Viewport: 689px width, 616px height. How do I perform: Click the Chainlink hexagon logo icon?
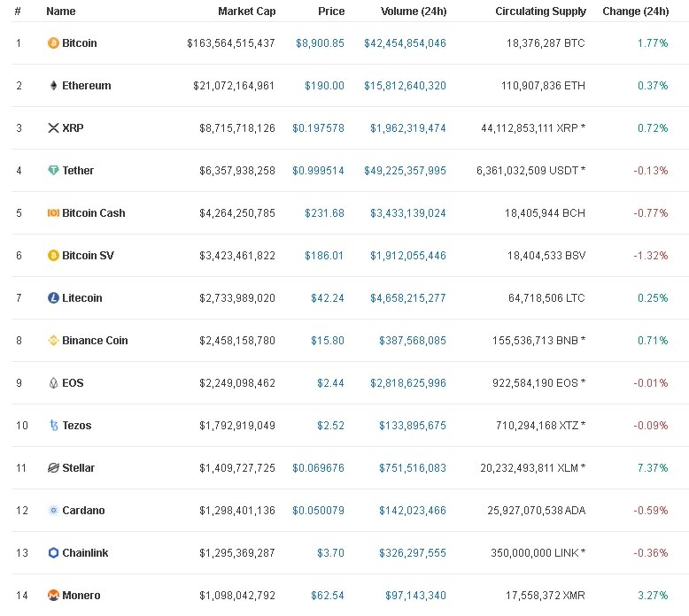pyautogui.click(x=53, y=553)
